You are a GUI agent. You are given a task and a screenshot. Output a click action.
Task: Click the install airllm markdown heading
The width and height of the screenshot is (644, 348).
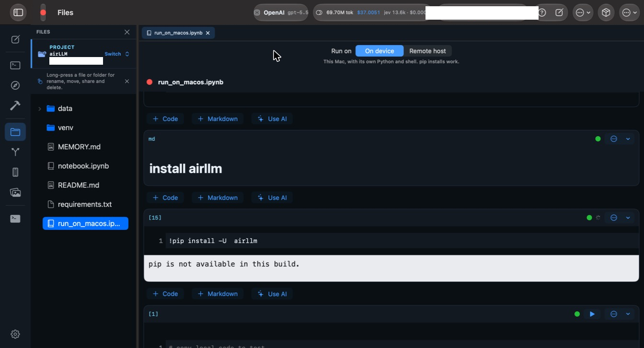[x=185, y=168]
